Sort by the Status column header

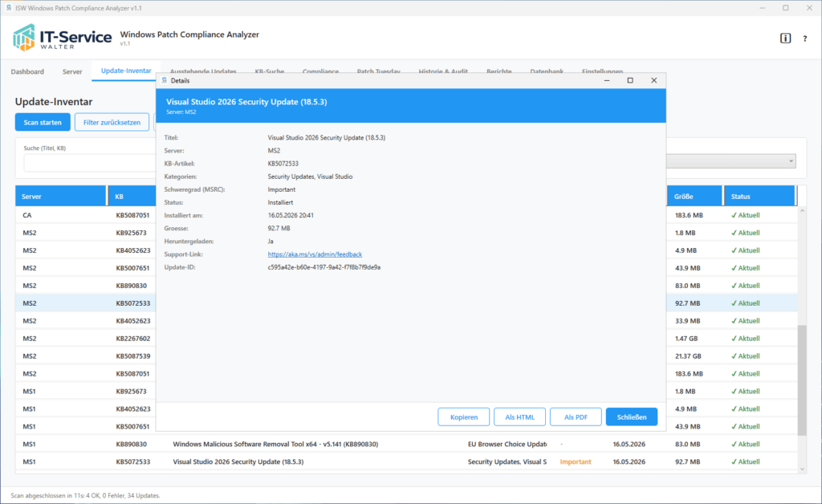pyautogui.click(x=759, y=197)
